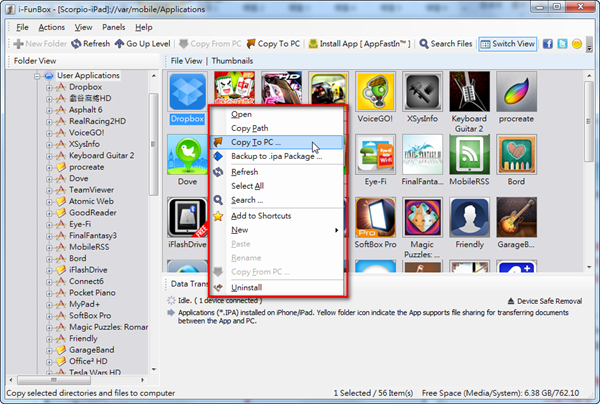Expand the Asphalt 6 tree node
600x404 pixels.
49,110
